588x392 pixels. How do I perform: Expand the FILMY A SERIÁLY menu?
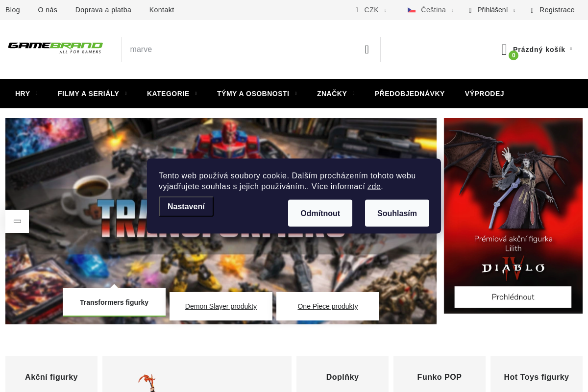click(92, 94)
